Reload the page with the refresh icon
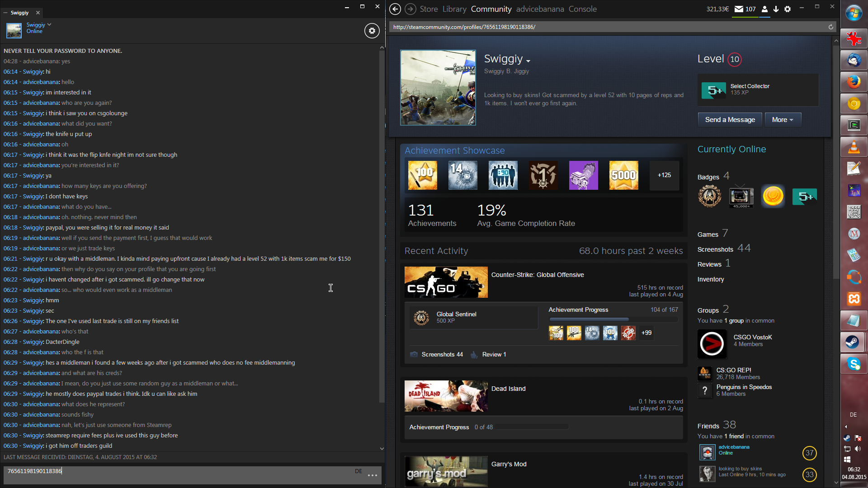This screenshot has width=868, height=488. pyautogui.click(x=830, y=27)
